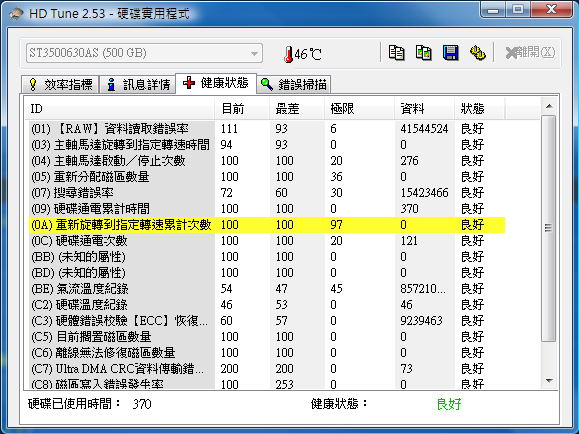Click the blue floppy disk save icon
This screenshot has width=579, height=434.
coord(450,53)
